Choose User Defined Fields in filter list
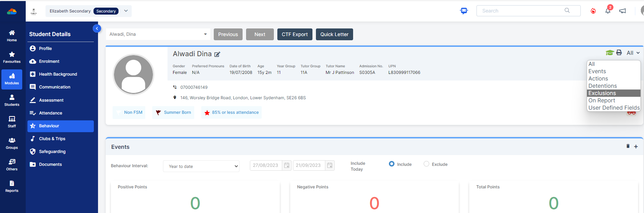 [x=614, y=108]
